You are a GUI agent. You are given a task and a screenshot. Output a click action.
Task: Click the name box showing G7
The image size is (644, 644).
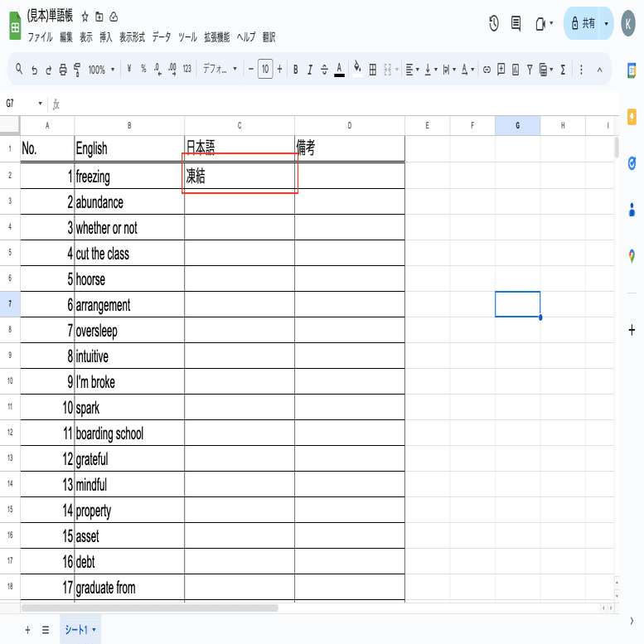click(24, 104)
